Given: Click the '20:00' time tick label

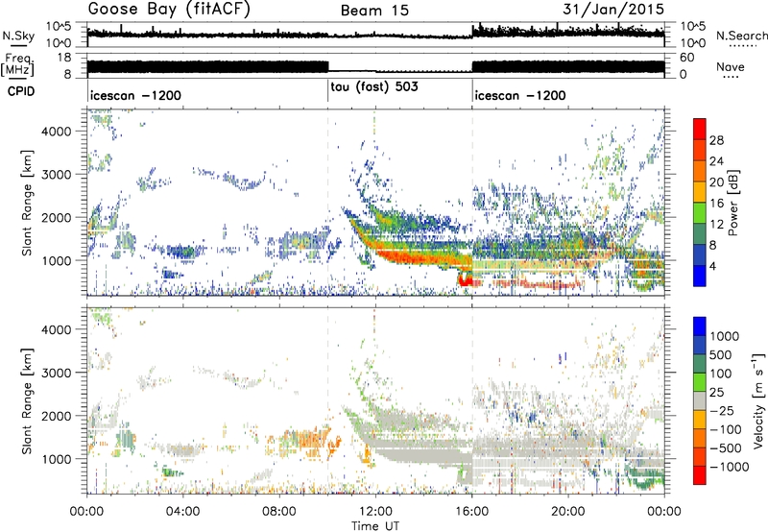Looking at the screenshot, I should pos(568,512).
